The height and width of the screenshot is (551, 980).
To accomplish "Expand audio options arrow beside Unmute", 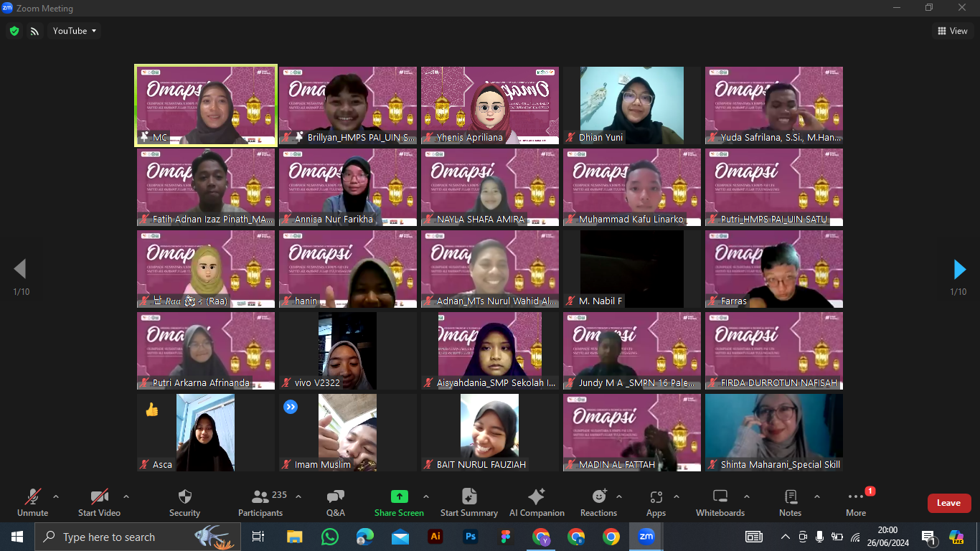I will click(x=56, y=496).
